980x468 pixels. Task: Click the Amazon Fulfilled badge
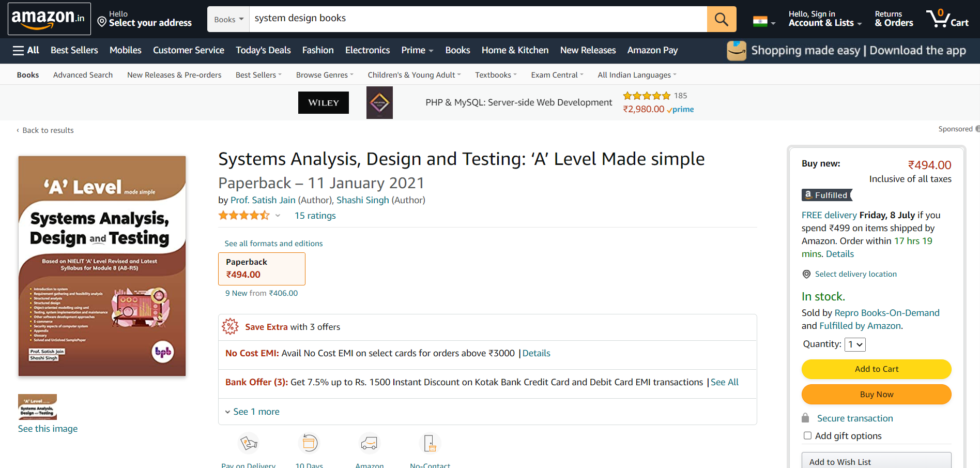point(827,195)
